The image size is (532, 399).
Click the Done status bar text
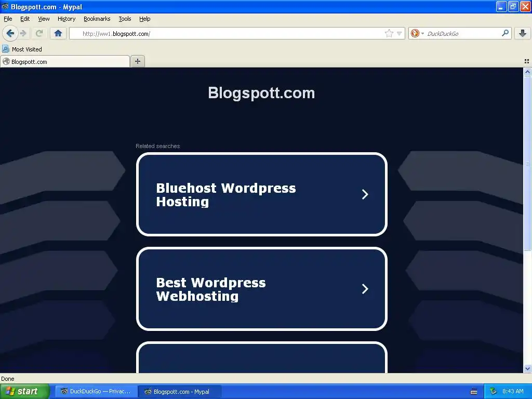[x=7, y=379]
